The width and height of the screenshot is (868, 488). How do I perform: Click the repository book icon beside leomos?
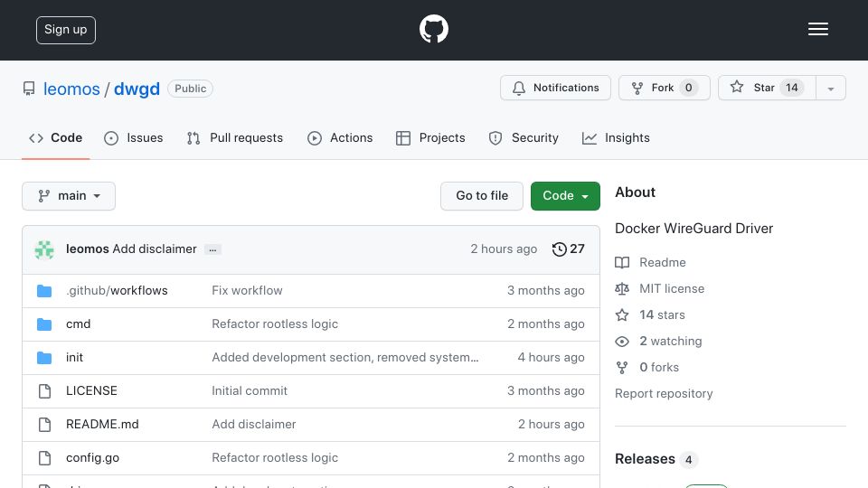pyautogui.click(x=29, y=89)
